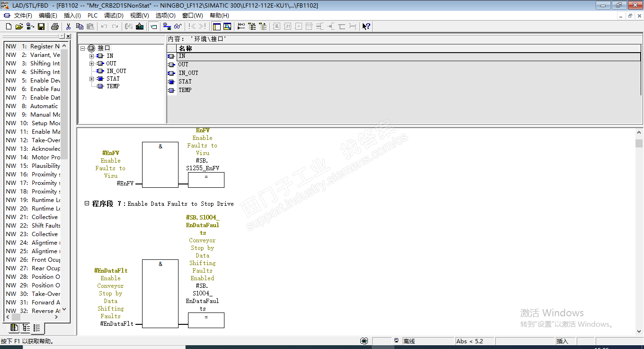
Task: Click the Undo arrow icon
Action: 104,27
